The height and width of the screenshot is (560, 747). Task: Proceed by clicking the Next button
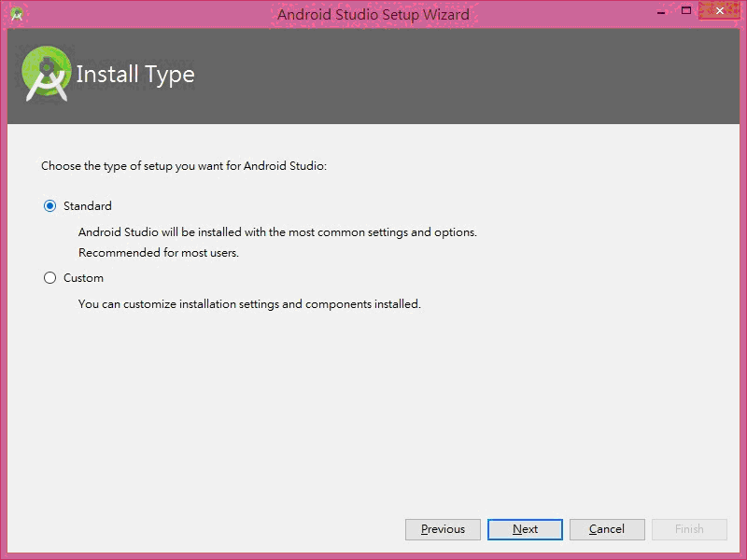tap(525, 529)
